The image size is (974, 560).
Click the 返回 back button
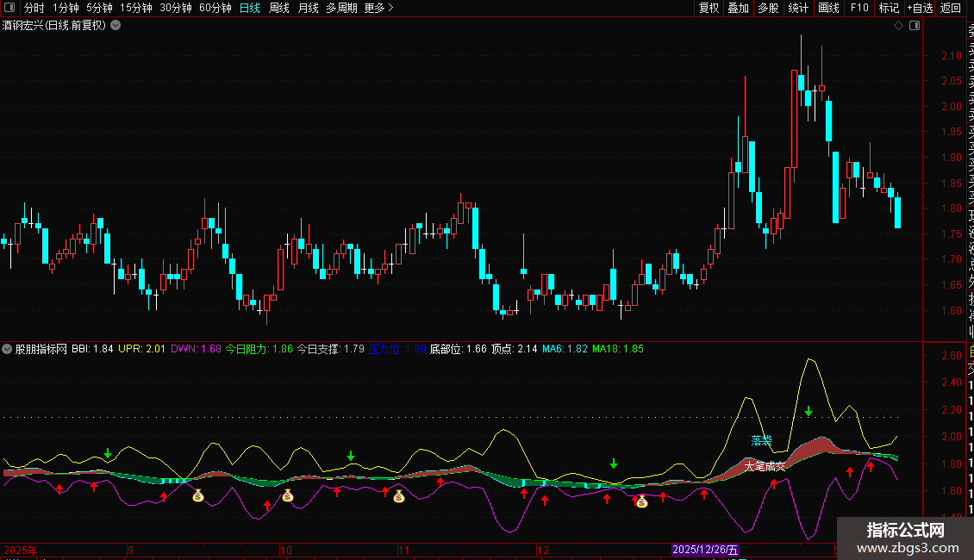pos(951,8)
